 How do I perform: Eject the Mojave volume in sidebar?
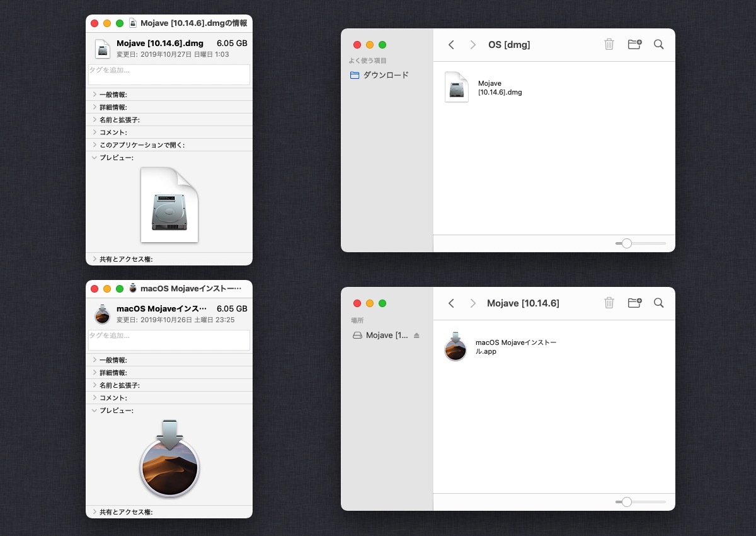pos(416,335)
